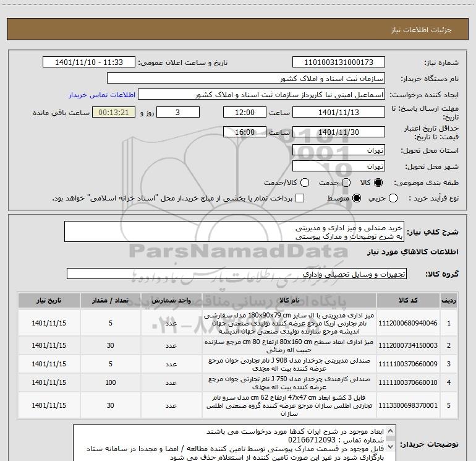Click the ردیف column header

(449, 301)
